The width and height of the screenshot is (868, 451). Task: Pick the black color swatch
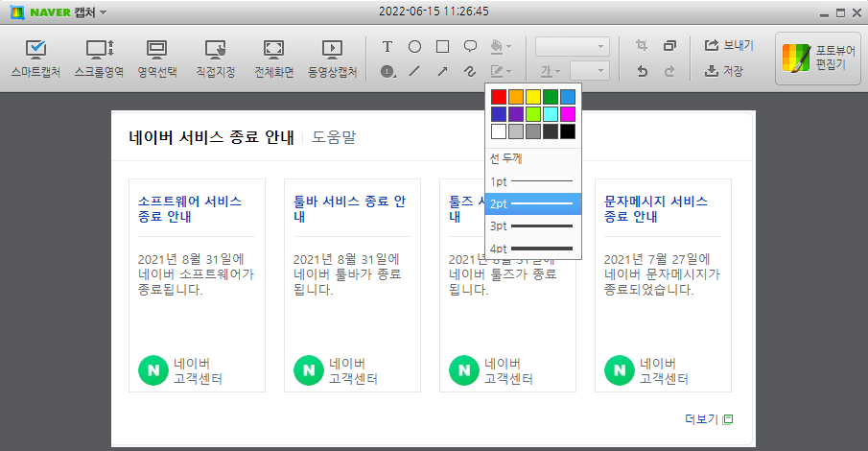click(x=568, y=131)
